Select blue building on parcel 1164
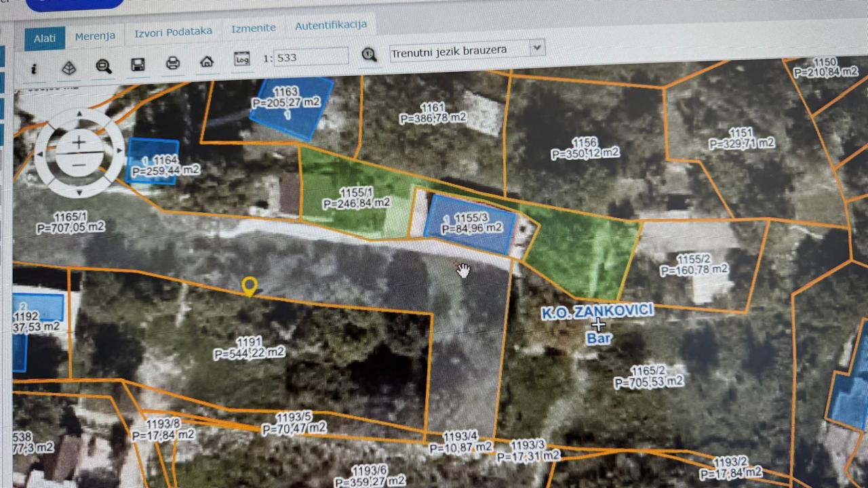The height and width of the screenshot is (488, 868). tap(152, 161)
